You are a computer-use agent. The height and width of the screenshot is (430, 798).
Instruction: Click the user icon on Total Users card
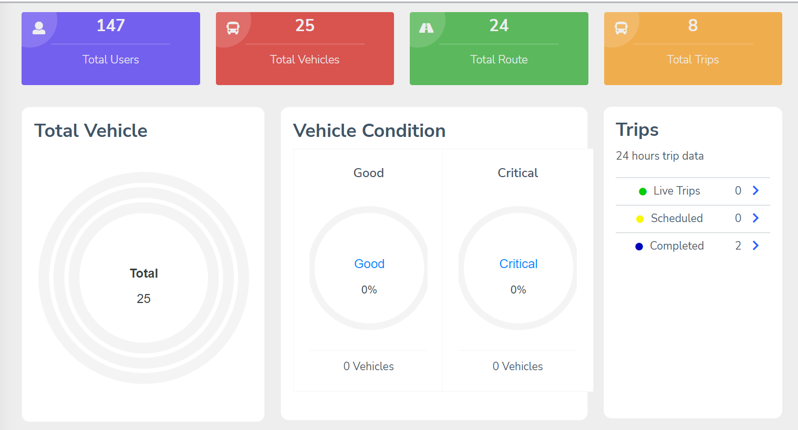pos(39,28)
